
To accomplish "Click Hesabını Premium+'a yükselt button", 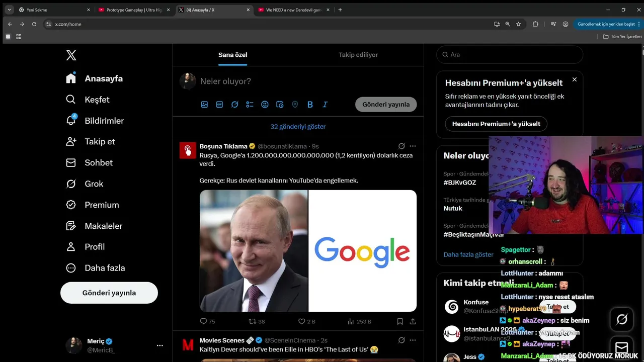I will coord(496,124).
